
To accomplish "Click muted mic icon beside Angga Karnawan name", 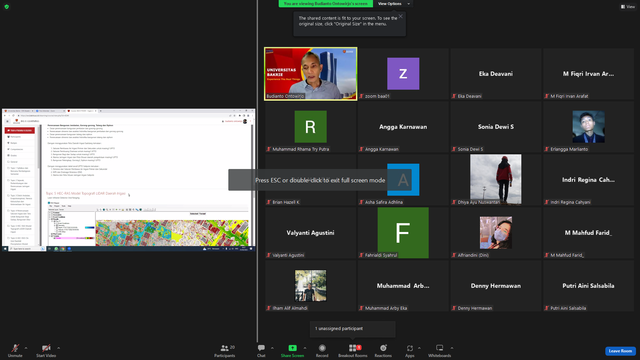I will 361,149.
